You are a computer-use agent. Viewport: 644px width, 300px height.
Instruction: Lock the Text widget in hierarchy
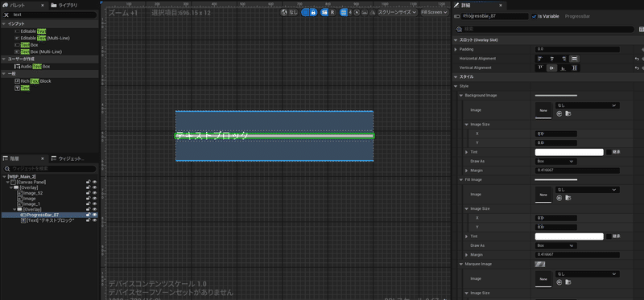tap(89, 220)
